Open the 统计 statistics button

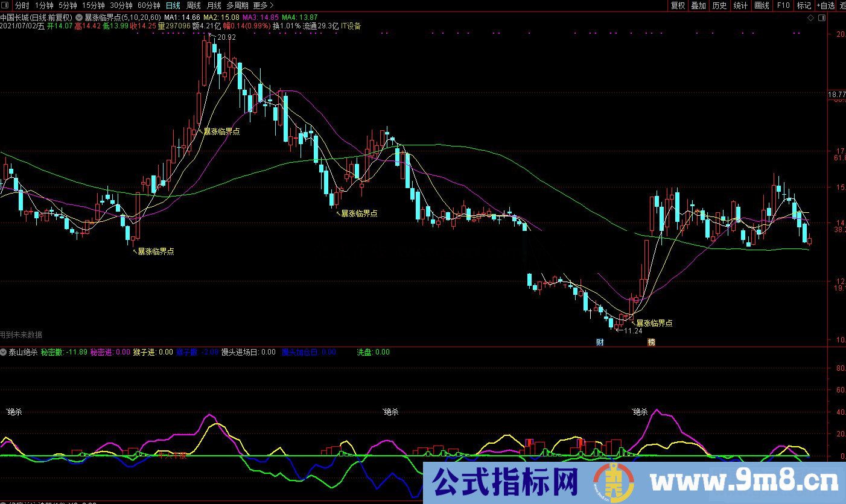[x=740, y=5]
